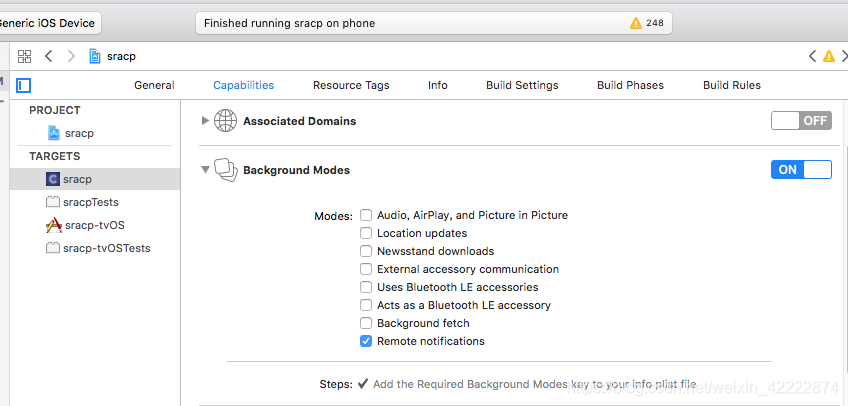
Task: Open the Info tab
Action: pos(438,85)
